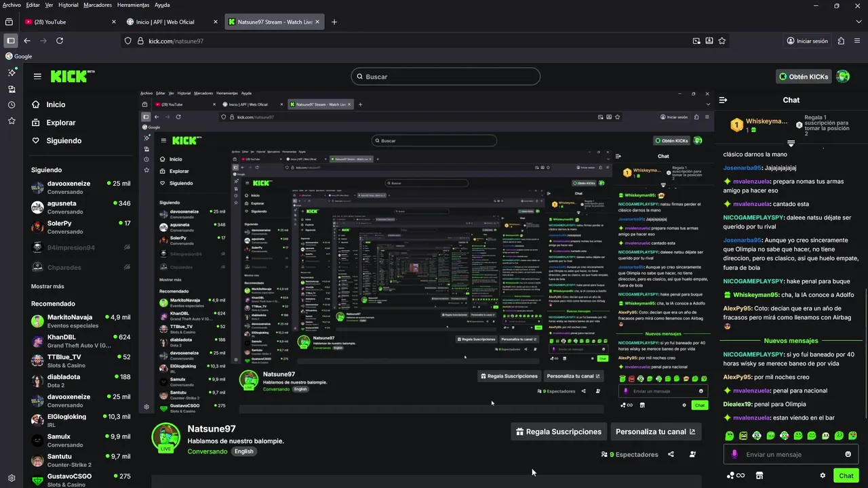Open the browser extensions icon near Iniciar sesión
Screen dimensions: 868x488
click(841, 41)
